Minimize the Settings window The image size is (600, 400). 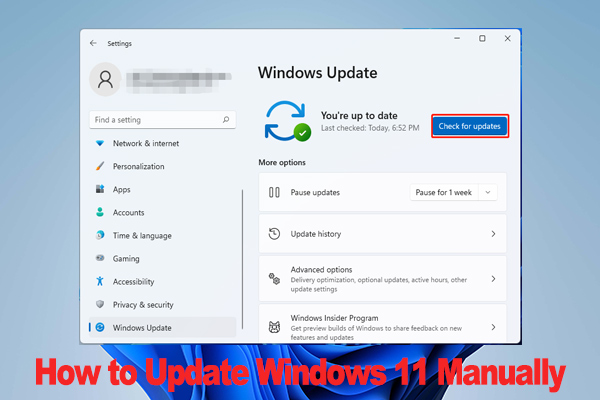point(457,38)
